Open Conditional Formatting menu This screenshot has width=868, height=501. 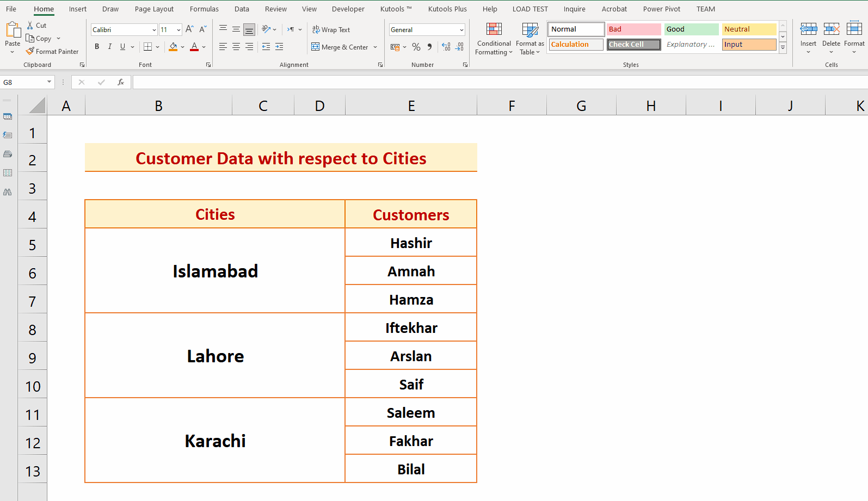494,39
